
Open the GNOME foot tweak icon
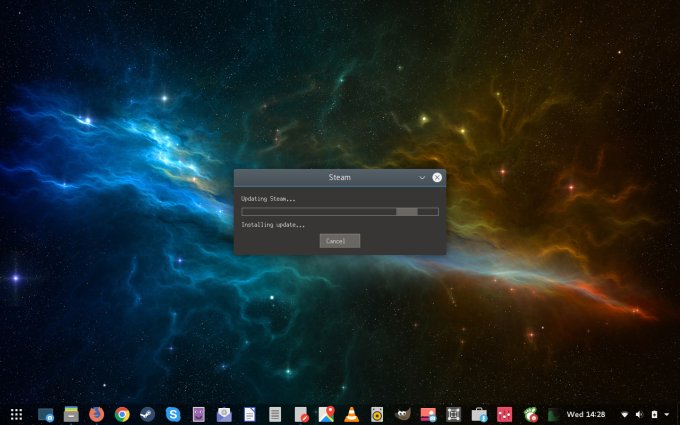point(530,415)
